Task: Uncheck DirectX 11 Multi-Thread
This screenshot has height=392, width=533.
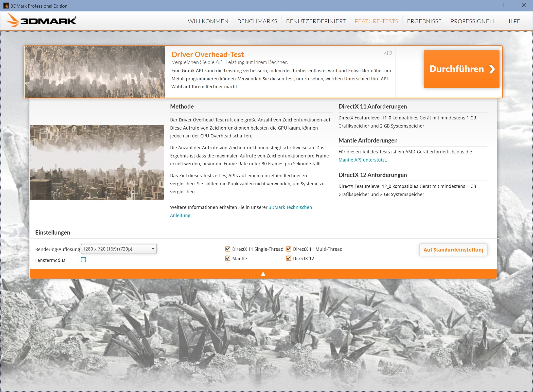Action: [289, 249]
